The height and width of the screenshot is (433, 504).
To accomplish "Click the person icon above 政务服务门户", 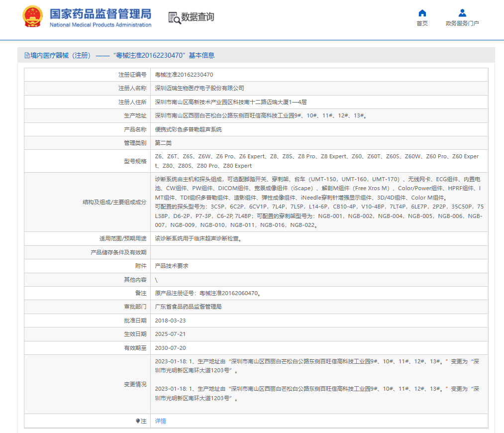I will click(462, 13).
